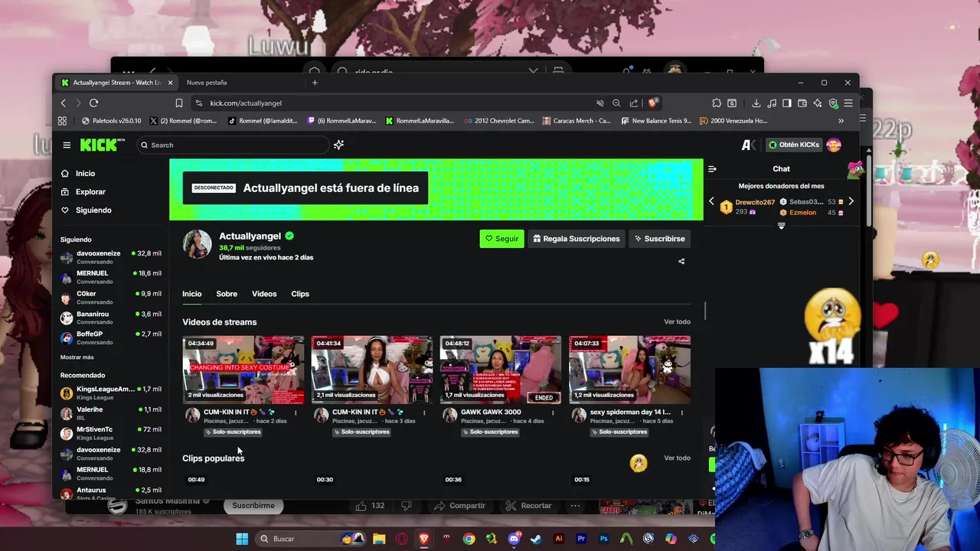Open options menu for GAWK GAWK 3000 video
980x551 pixels.
553,413
